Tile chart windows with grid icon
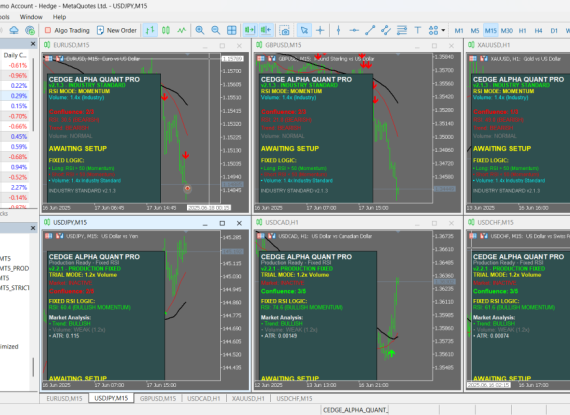Viewport: 570px width, 415px height. pos(232,30)
